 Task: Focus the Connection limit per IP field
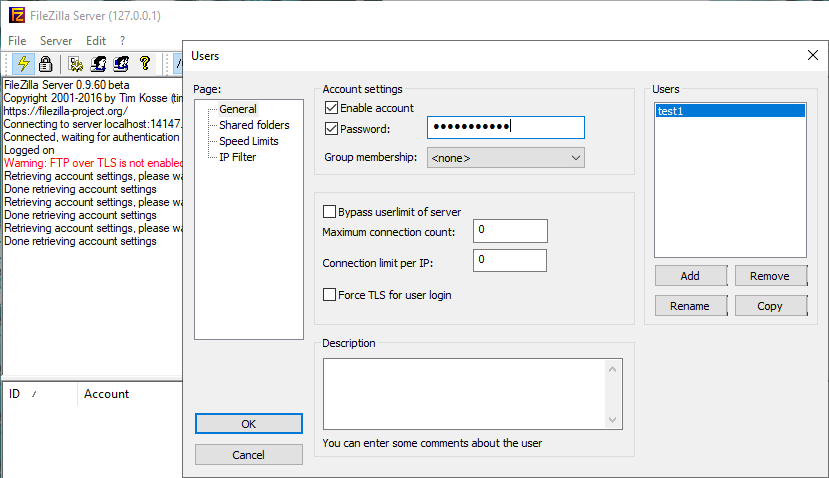510,260
